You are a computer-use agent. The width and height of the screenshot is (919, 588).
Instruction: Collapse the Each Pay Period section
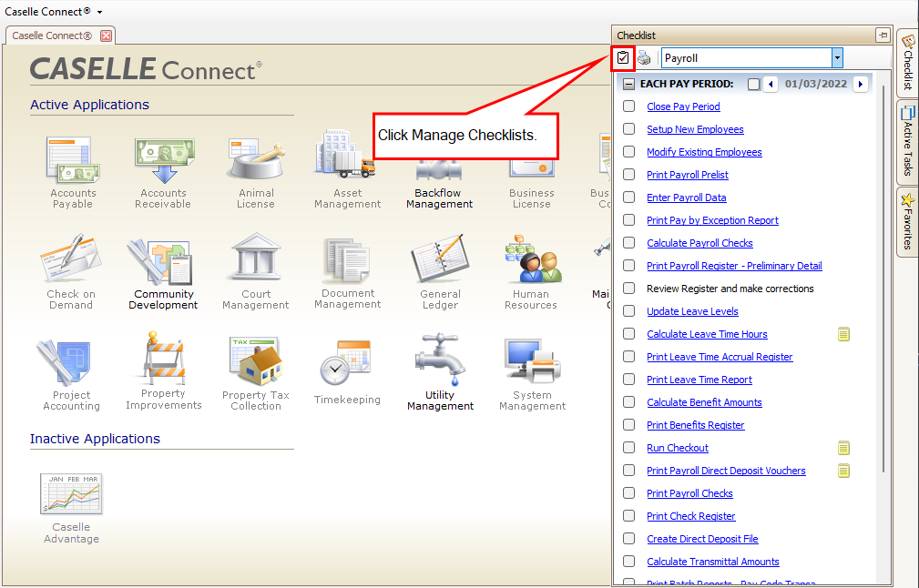(x=628, y=85)
